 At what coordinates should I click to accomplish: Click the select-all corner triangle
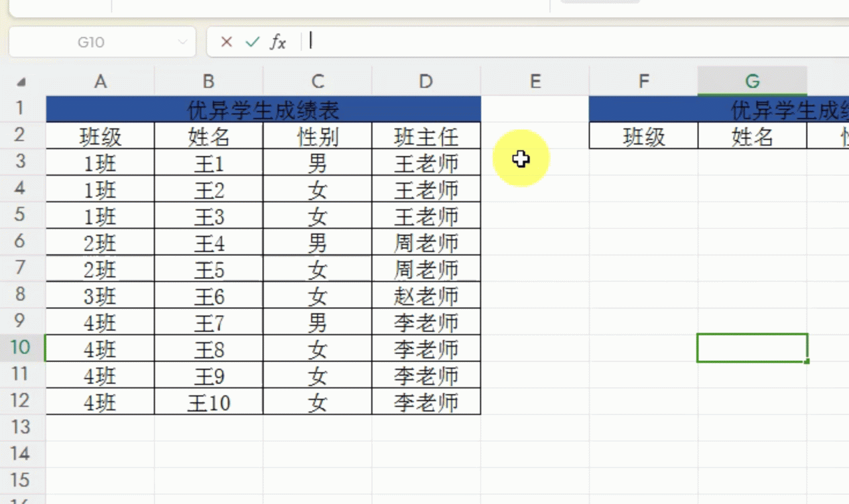[21, 82]
